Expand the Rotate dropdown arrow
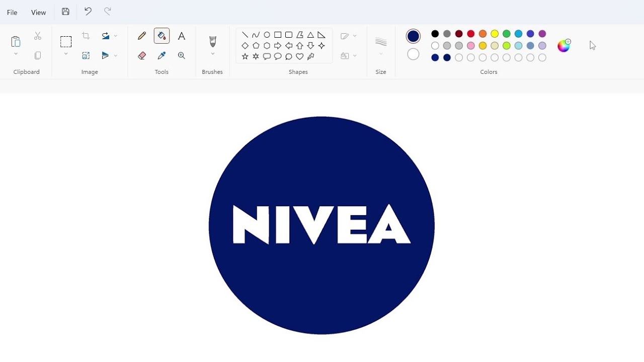Viewport: 644px width, 362px height. point(116,36)
